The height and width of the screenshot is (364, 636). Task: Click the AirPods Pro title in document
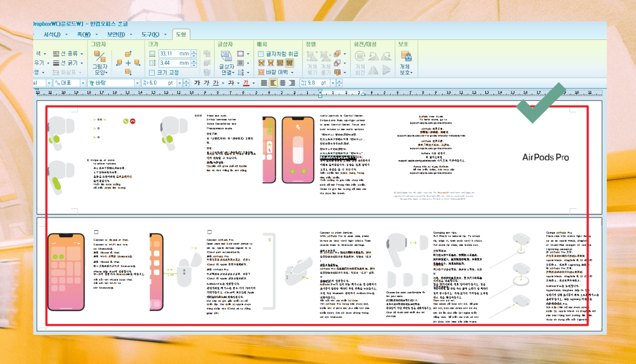(x=545, y=157)
